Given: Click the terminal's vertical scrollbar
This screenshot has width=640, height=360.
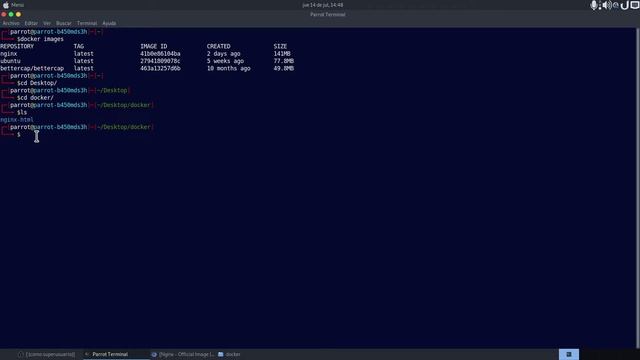Looking at the screenshot, I should click(x=638, y=188).
